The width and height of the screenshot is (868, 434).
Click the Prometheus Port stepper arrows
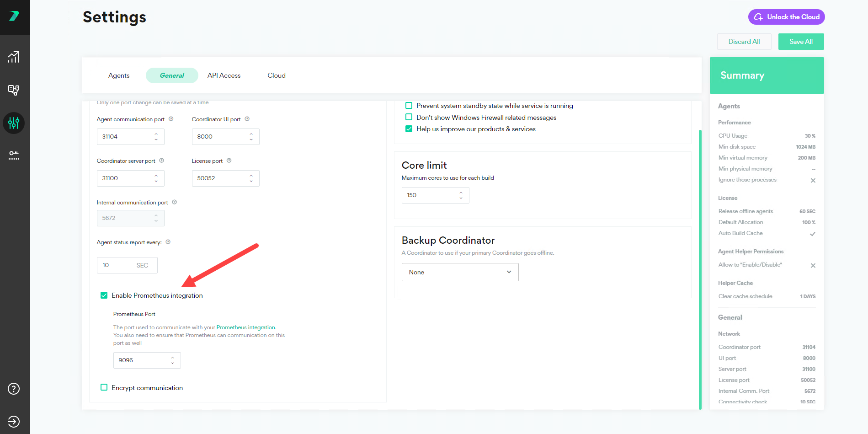[x=172, y=360]
